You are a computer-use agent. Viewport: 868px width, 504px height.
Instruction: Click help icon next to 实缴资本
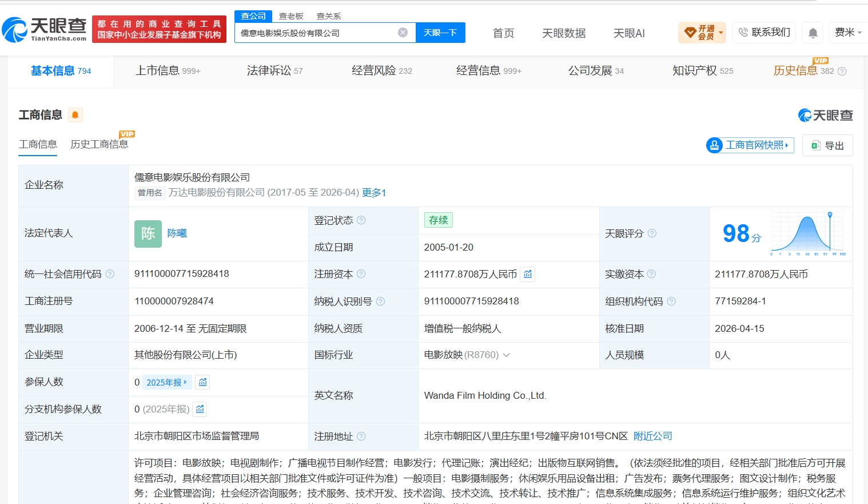(x=651, y=274)
